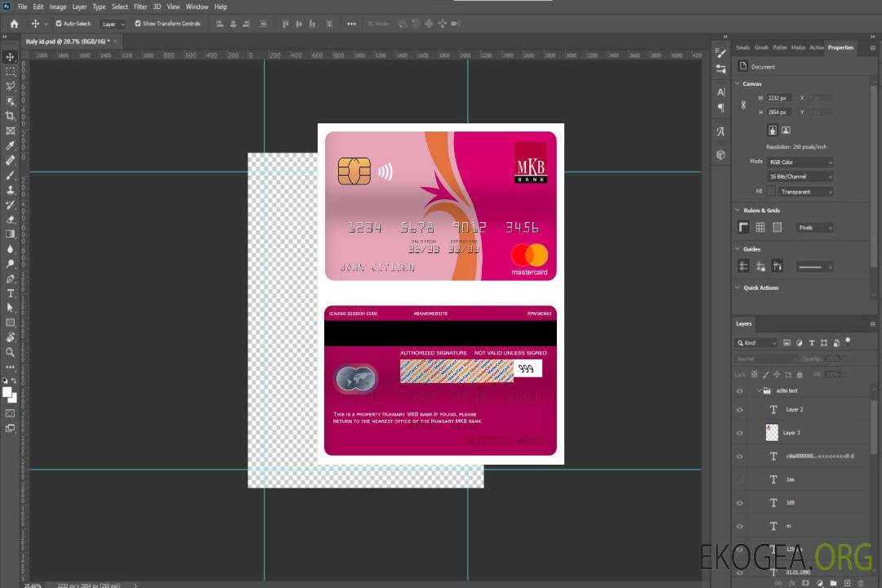Open the Transparent fill dropdown
The height and width of the screenshot is (588, 882).
806,192
